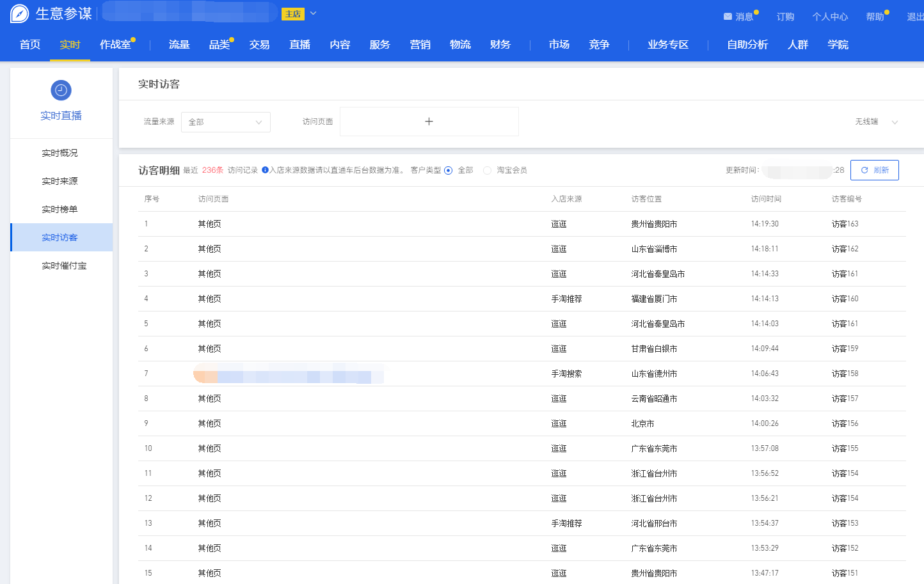The image size is (924, 584).
Task: Open 实时来源 in the sidebar
Action: coord(60,181)
